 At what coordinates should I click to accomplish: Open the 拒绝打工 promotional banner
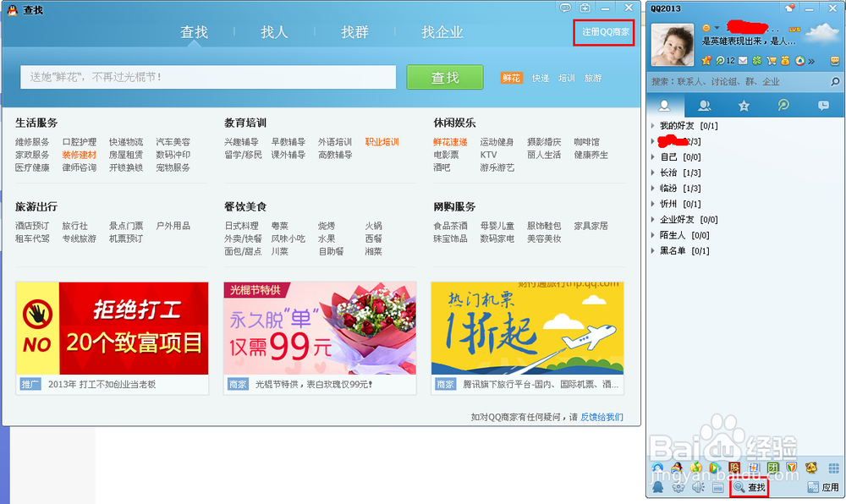(x=112, y=328)
